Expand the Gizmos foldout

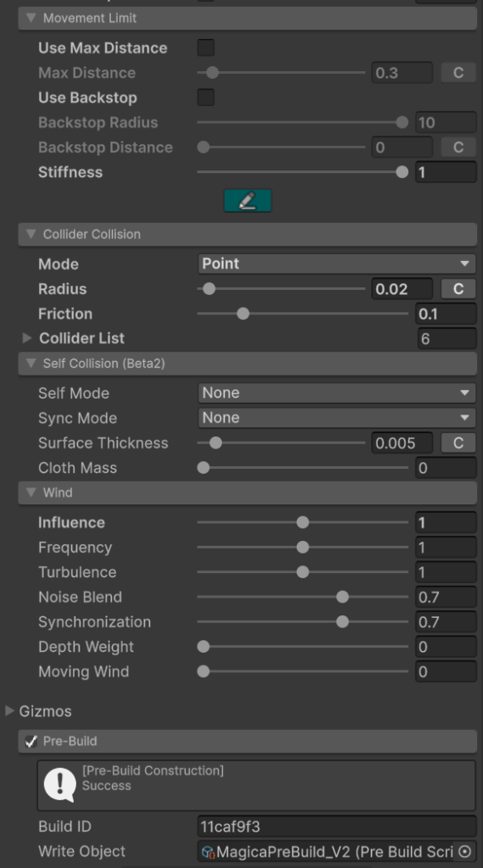click(9, 711)
